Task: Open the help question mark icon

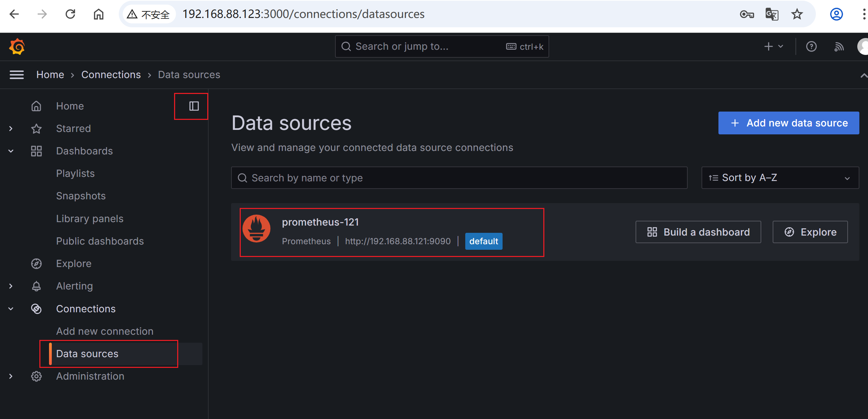Action: [x=811, y=47]
